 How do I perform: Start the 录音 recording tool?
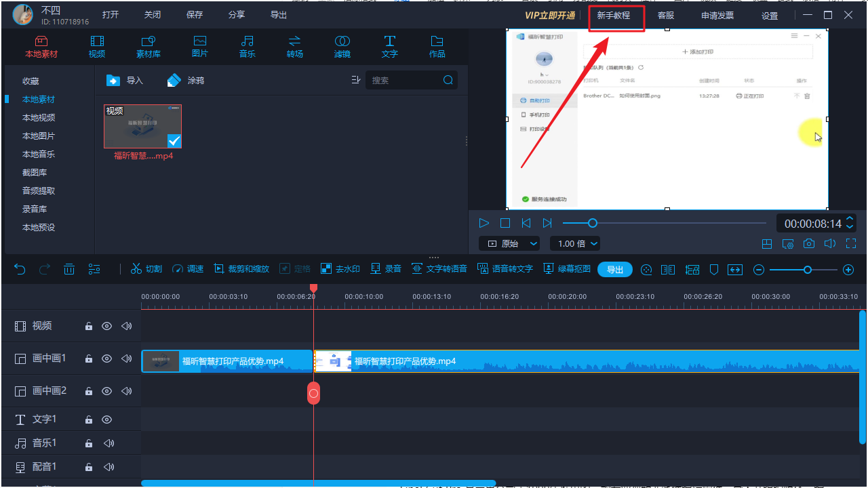(x=386, y=269)
